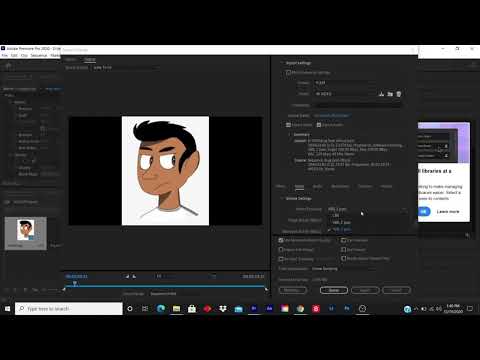Image resolution: width=480 pixels, height=360 pixels.
Task: Click the Set Out Point icon
Action: [134, 276]
